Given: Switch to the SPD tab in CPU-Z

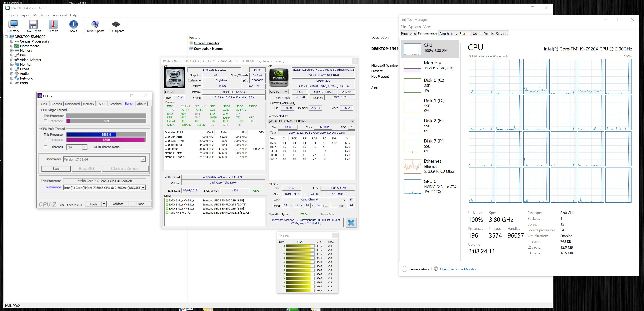Looking at the screenshot, I should click(102, 104).
